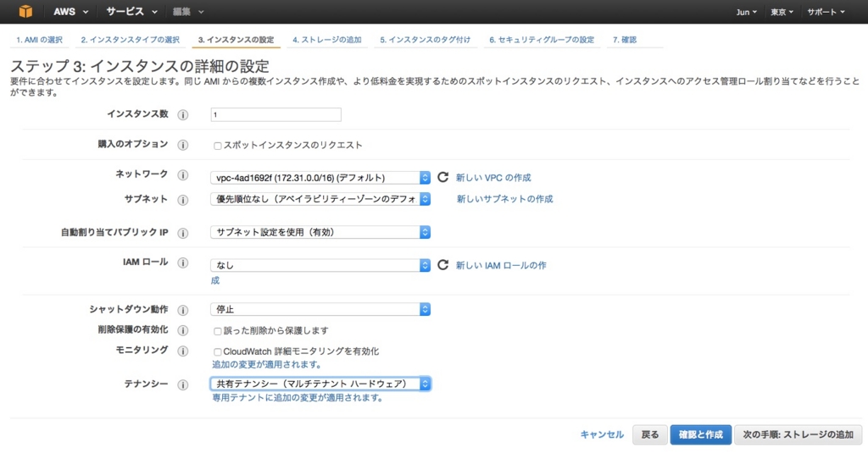Open the テナンシー dropdown

coord(320,384)
